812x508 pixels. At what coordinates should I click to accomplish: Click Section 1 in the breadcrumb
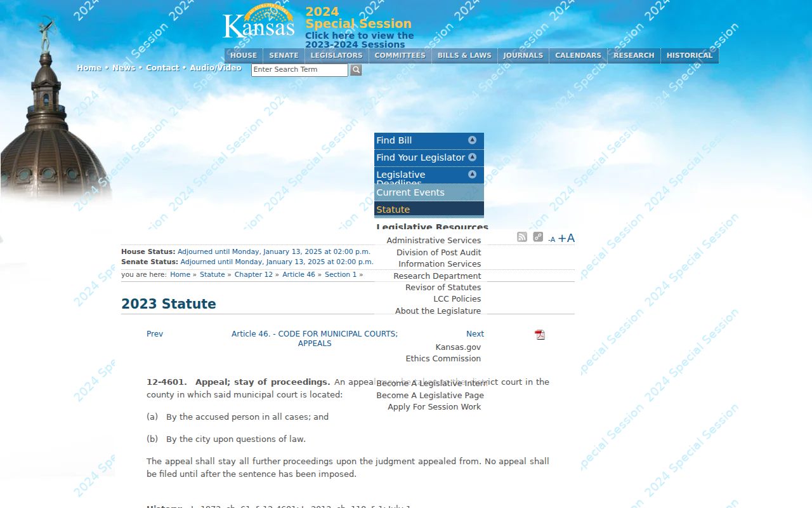click(341, 274)
